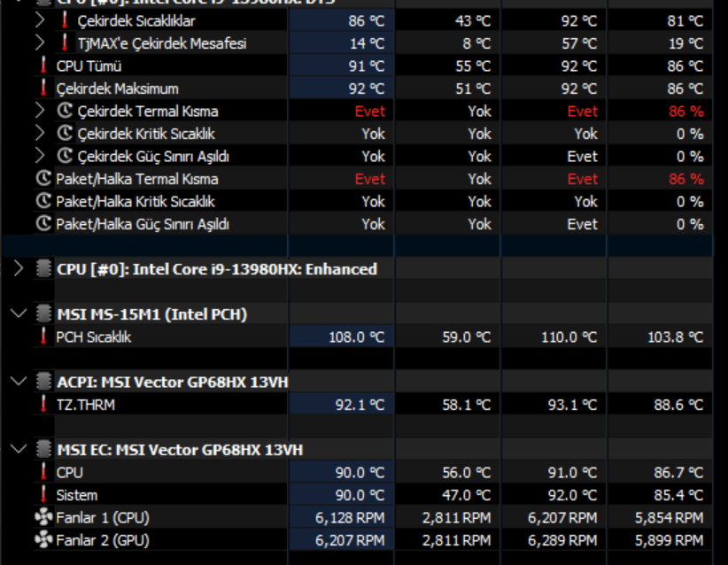
Task: Click TZ.THRM minimum value 58.1 °C
Action: coord(466,405)
